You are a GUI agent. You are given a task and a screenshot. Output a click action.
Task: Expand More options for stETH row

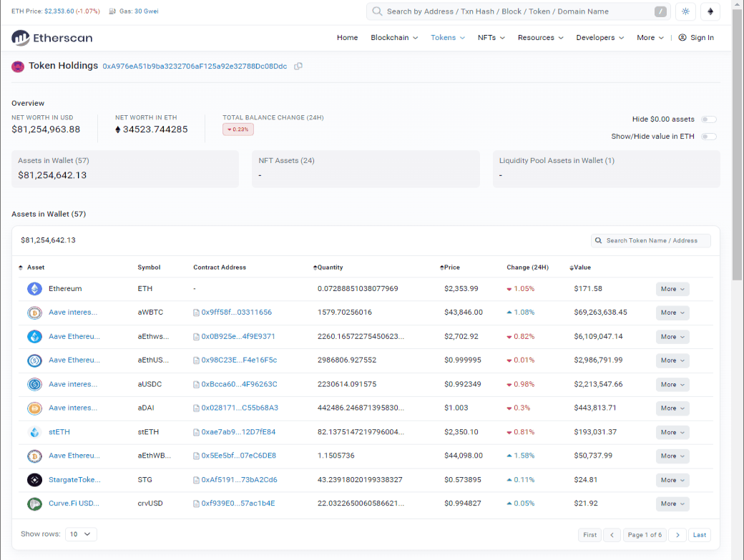click(672, 433)
